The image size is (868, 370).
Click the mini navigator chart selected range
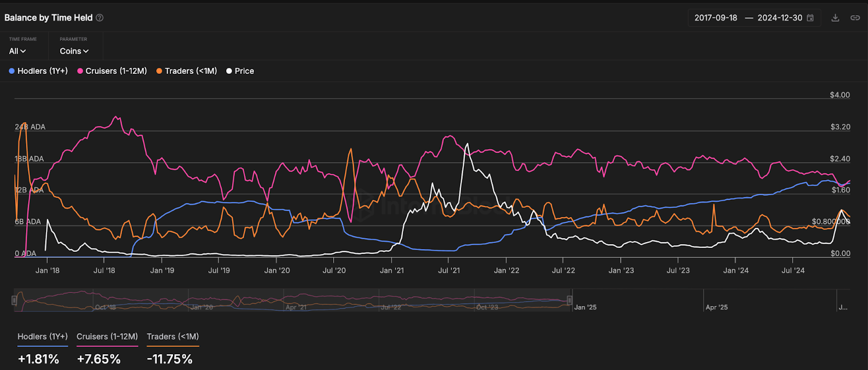[292, 300]
